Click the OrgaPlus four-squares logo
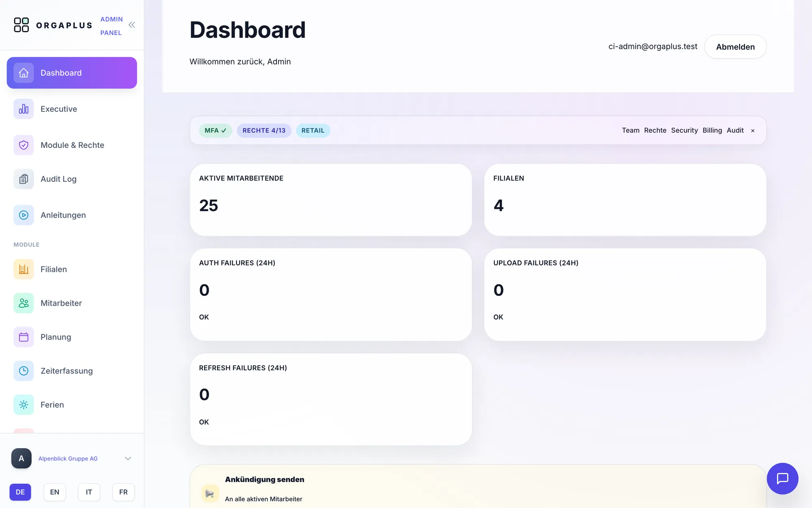Image resolution: width=812 pixels, height=508 pixels. pyautogui.click(x=22, y=25)
